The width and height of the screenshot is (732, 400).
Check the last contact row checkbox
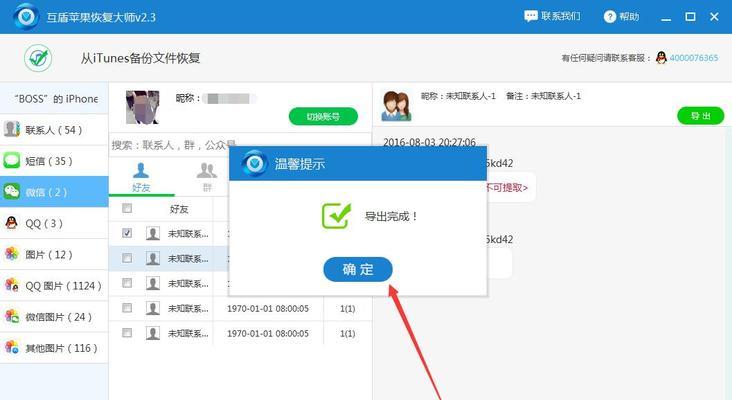pos(127,333)
